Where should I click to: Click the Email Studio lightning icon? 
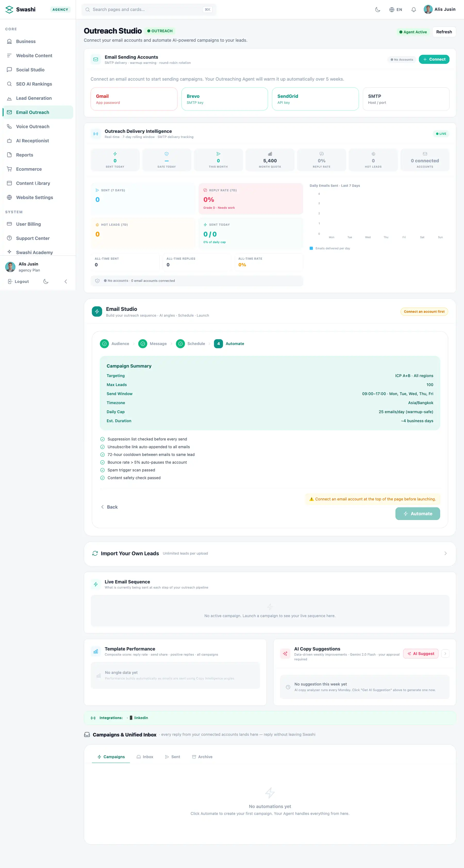[97, 311]
